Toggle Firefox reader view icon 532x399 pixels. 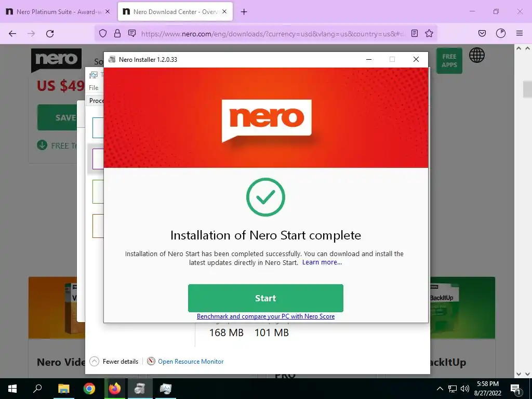tap(414, 33)
